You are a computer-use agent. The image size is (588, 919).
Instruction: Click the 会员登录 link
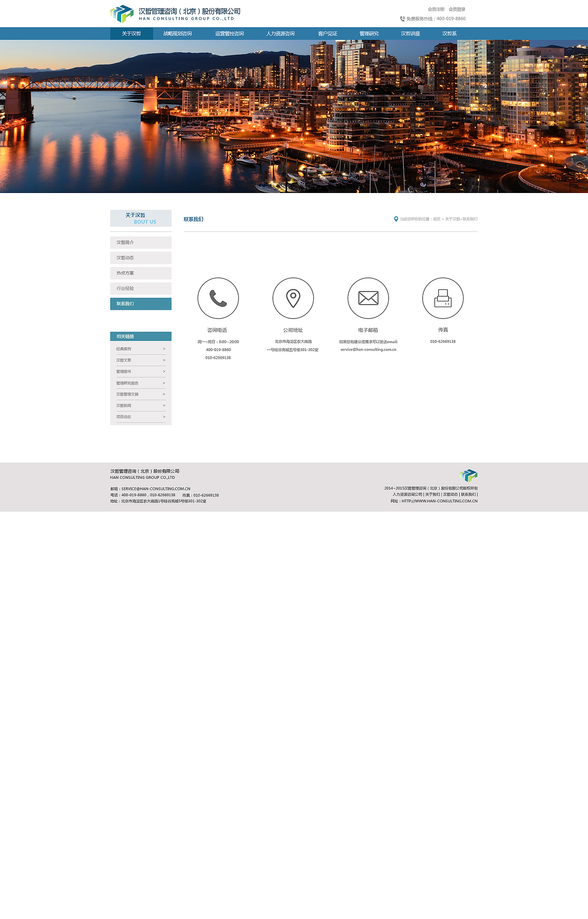pos(457,9)
